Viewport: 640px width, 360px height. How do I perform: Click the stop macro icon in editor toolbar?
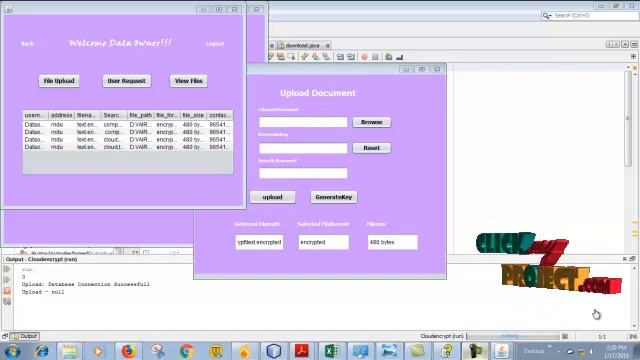(x=375, y=57)
